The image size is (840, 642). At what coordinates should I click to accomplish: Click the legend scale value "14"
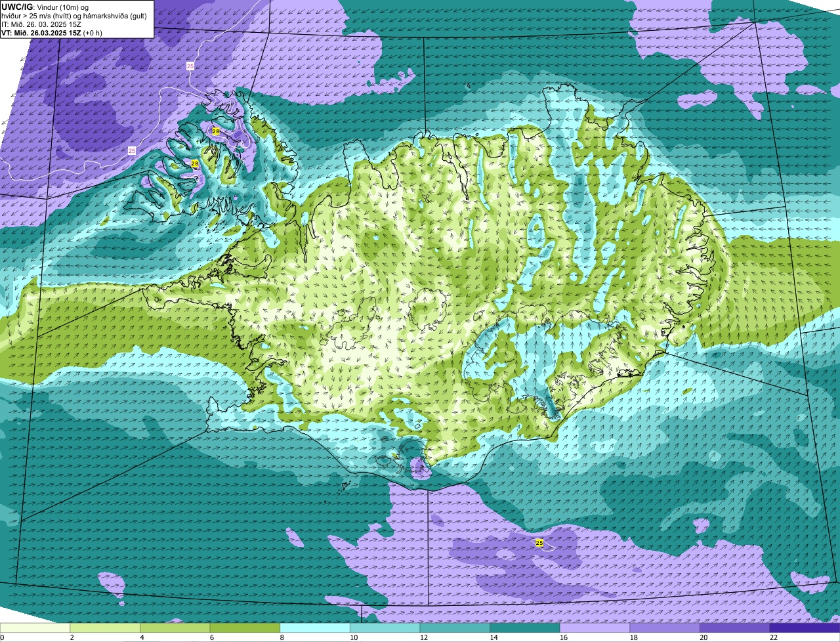pos(493,637)
